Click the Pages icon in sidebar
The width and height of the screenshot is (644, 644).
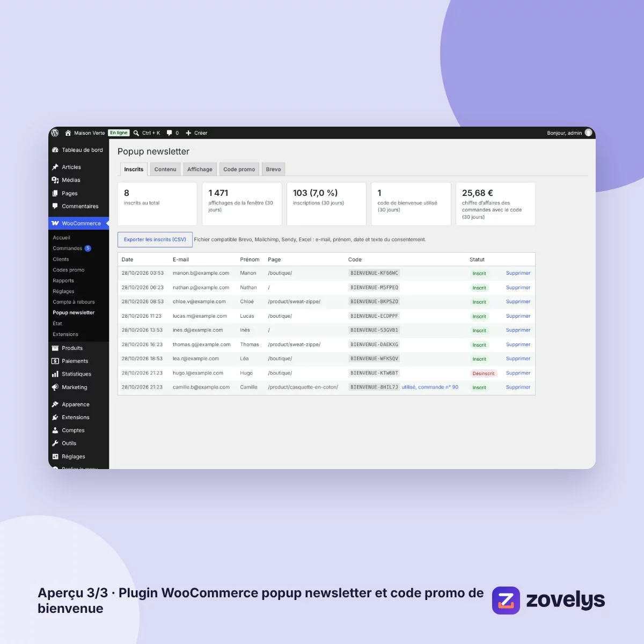55,193
